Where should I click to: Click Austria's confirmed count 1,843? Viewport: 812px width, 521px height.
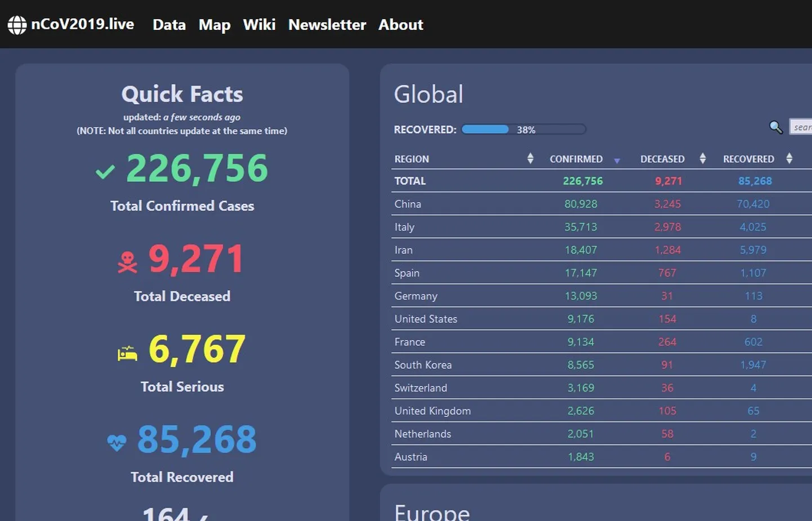[x=581, y=457]
